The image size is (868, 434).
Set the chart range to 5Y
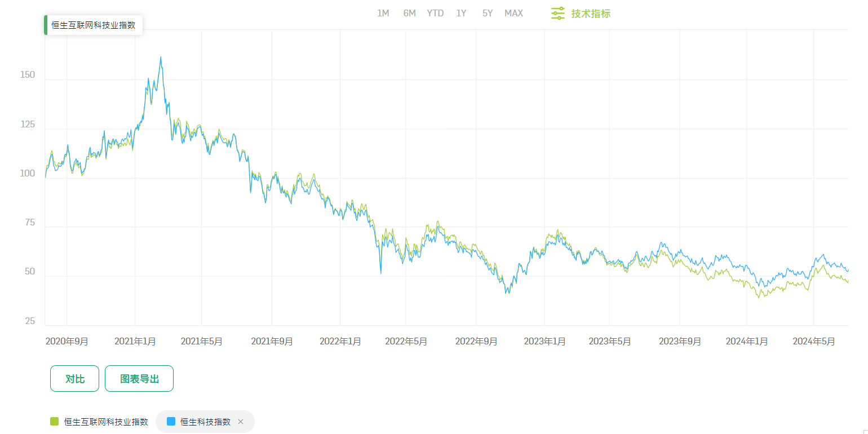click(x=488, y=13)
